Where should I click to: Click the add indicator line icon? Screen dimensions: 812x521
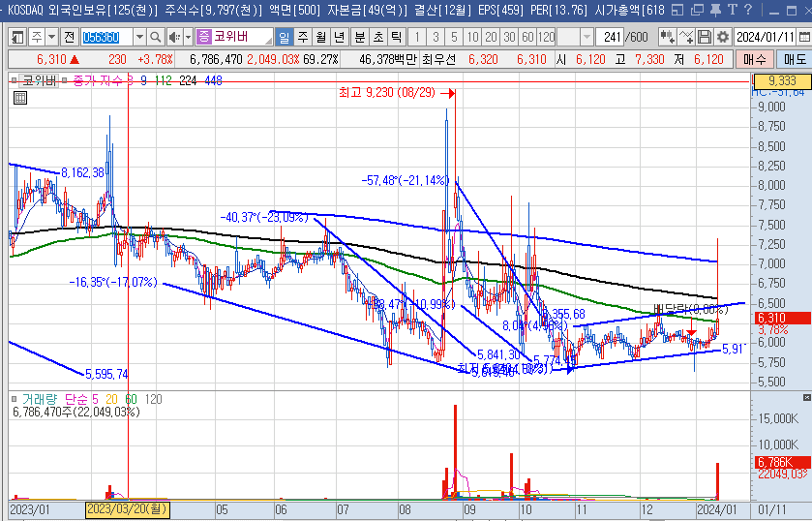686,37
